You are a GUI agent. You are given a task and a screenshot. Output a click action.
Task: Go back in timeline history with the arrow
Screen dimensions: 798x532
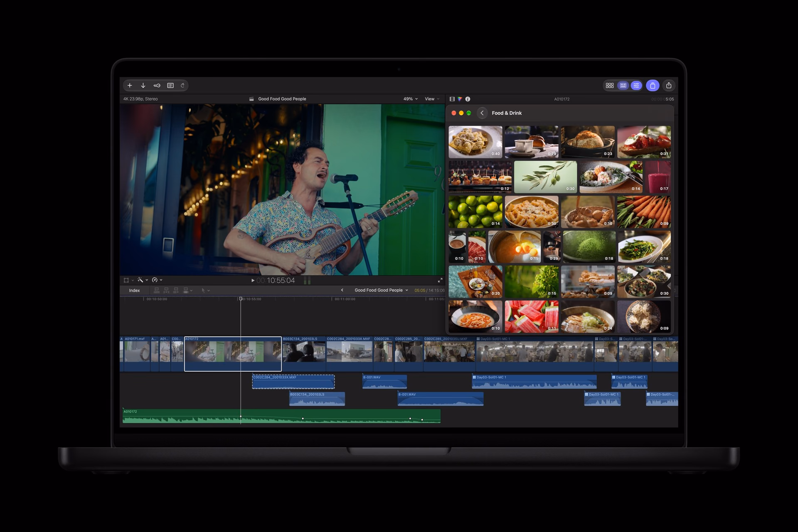[x=342, y=290]
